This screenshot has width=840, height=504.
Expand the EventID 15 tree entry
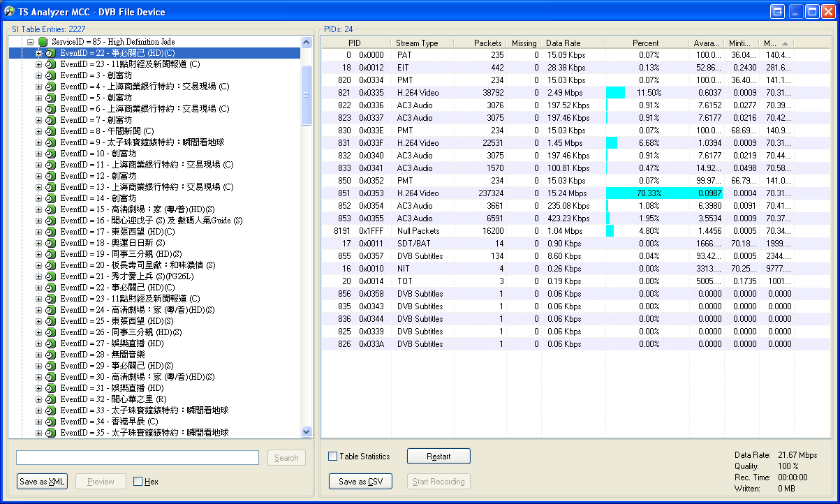pos(39,209)
